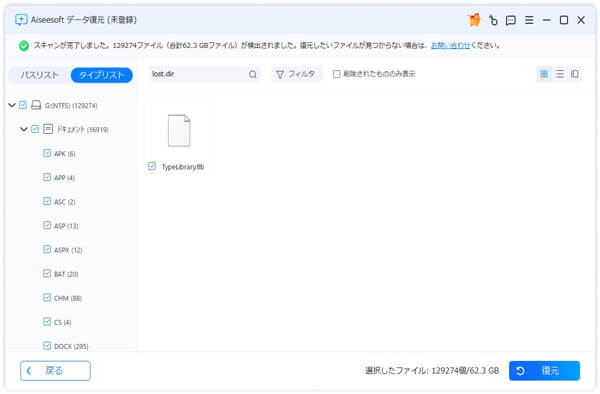Viewport: 600px width, 394px height.
Task: Select CHM (88) file type label
Action: 68,298
